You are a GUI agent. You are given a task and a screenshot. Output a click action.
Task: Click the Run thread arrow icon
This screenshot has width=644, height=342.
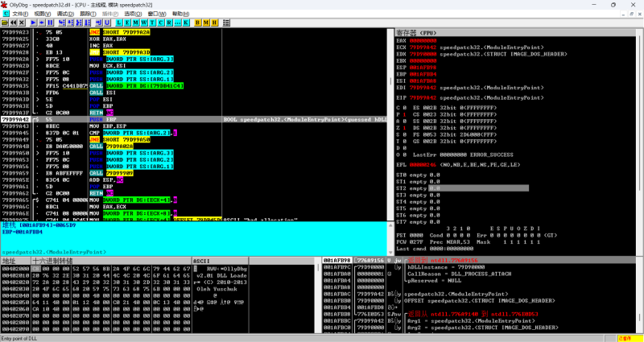pyautogui.click(x=42, y=23)
